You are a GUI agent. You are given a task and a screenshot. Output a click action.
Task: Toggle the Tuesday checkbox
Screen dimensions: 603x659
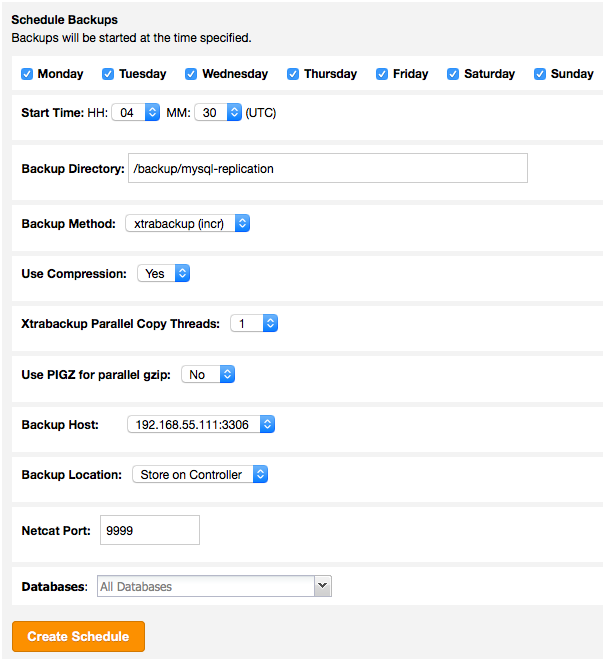[x=108, y=74]
